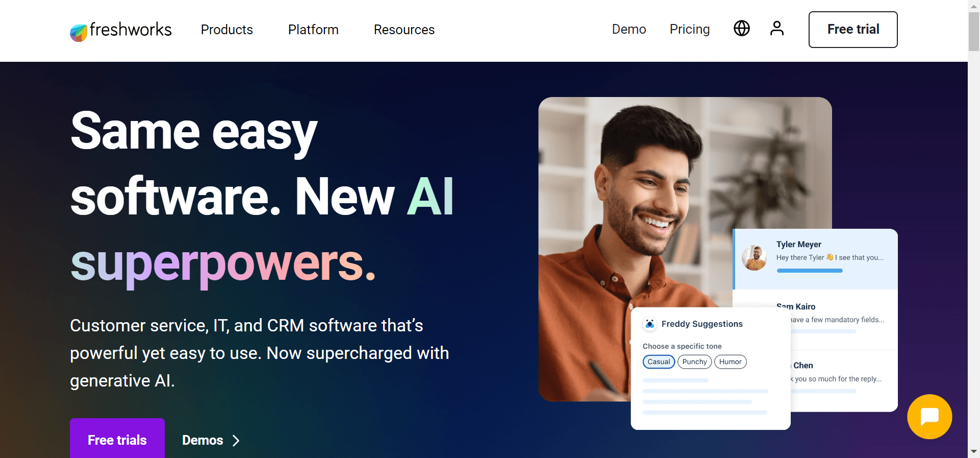The image size is (980, 458).
Task: Select the Casual tone pill
Action: tap(659, 362)
